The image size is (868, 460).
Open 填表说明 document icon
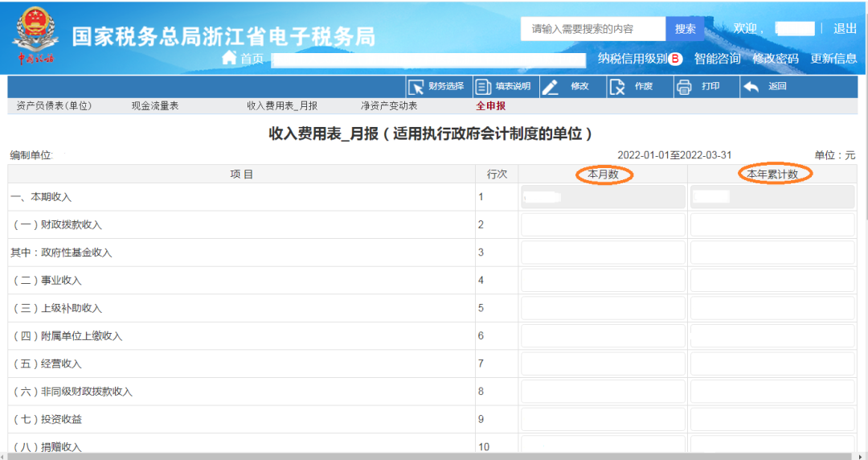[482, 87]
